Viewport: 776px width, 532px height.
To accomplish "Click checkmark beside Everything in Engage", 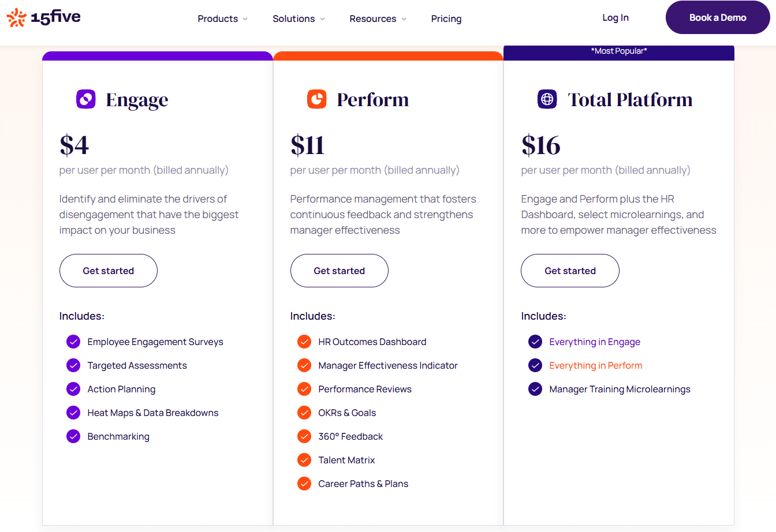I will (x=535, y=342).
